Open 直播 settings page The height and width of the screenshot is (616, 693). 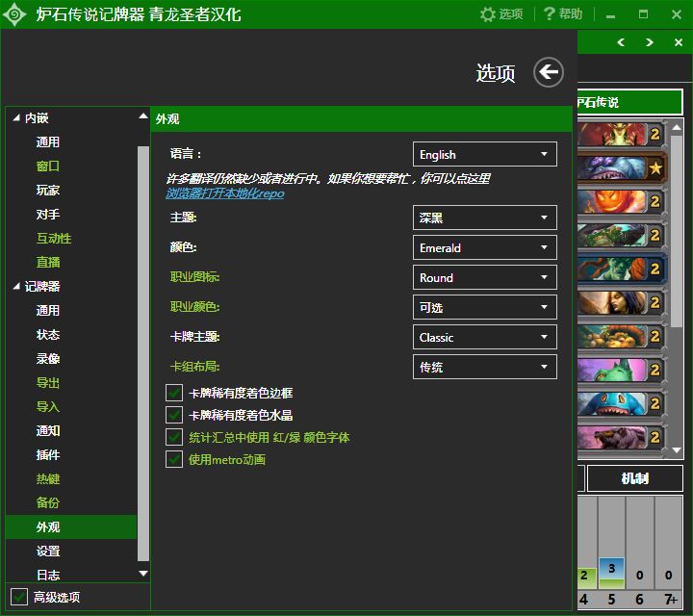point(48,263)
